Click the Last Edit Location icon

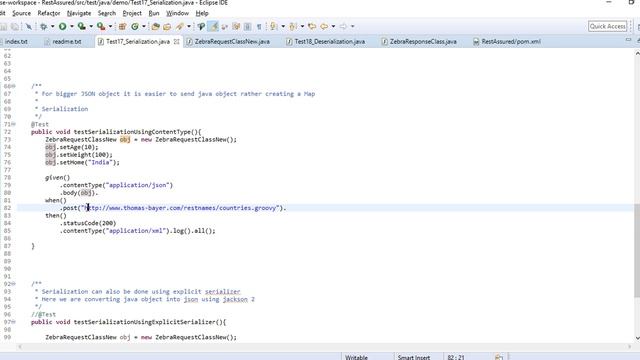coord(312,27)
